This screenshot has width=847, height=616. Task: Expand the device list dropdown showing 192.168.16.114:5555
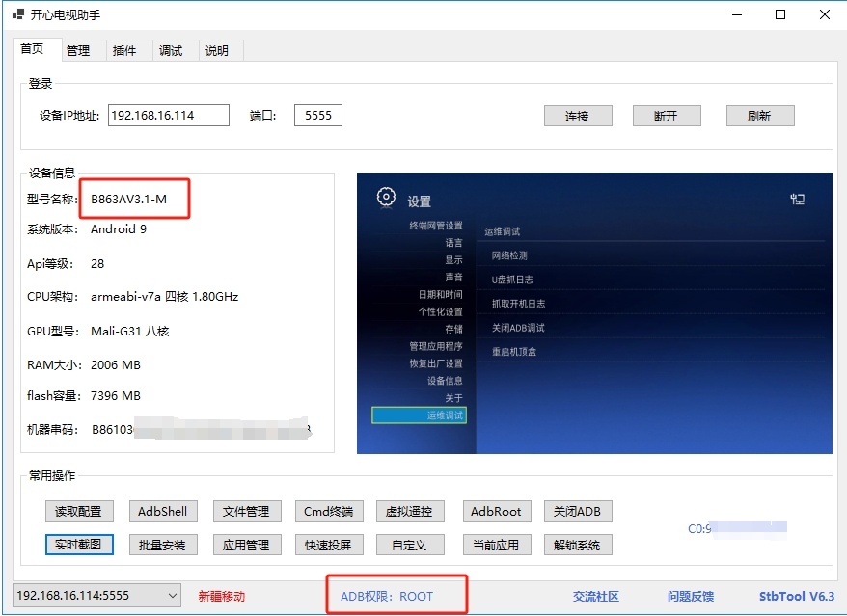click(x=172, y=595)
